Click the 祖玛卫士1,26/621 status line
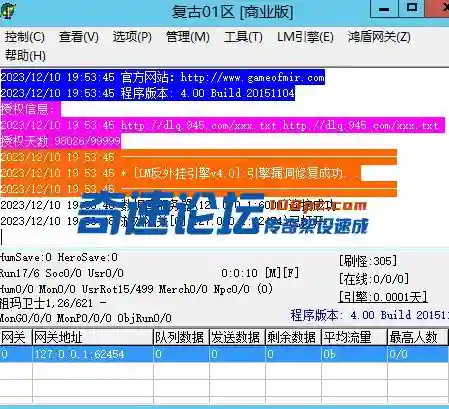Screen dimensions: 449x409 pos(53,303)
